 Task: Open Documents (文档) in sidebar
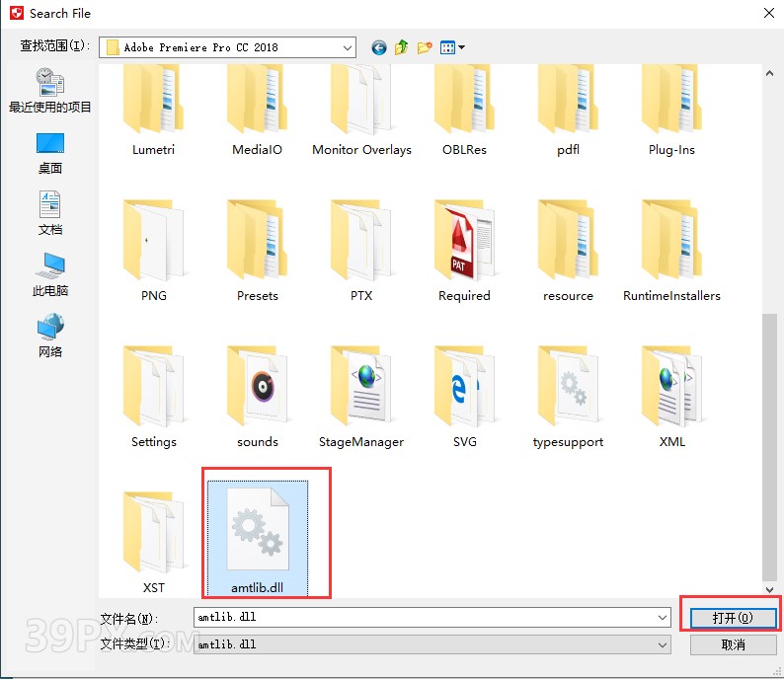click(x=50, y=213)
